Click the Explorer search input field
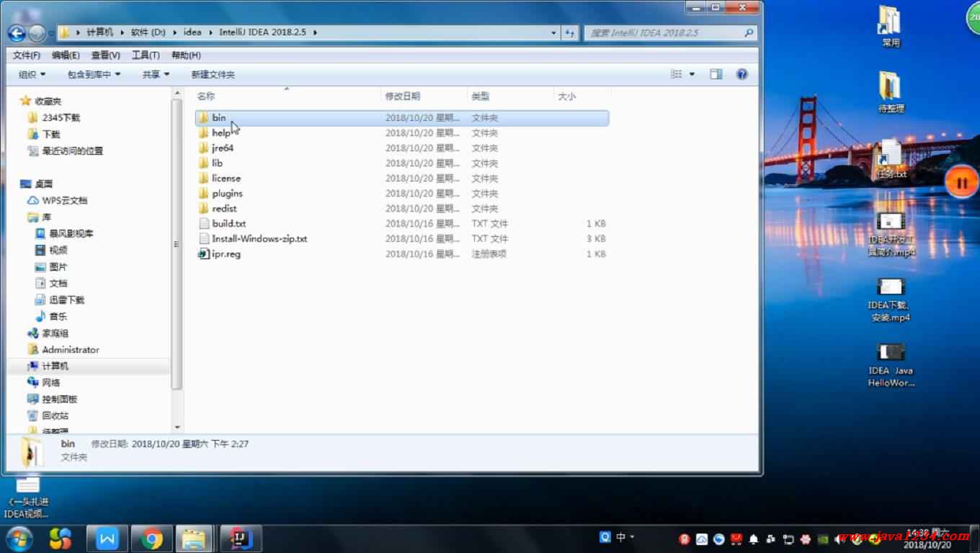Screen dimensions: 980x553 click(670, 32)
